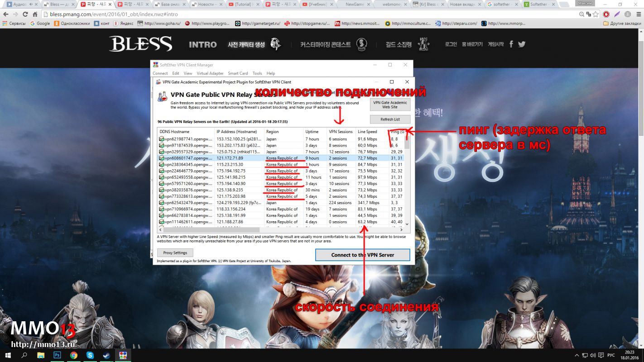Click 로그인 link on Bless site

pyautogui.click(x=451, y=44)
